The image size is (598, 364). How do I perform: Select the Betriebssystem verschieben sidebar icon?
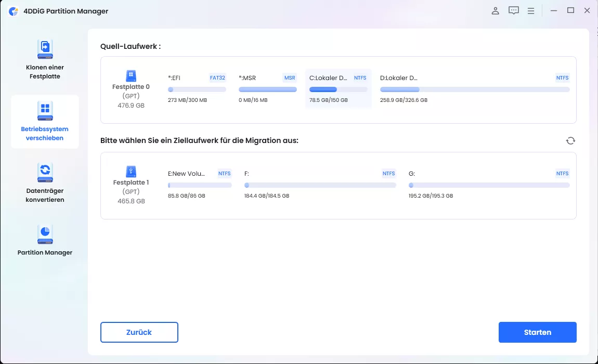tap(45, 111)
